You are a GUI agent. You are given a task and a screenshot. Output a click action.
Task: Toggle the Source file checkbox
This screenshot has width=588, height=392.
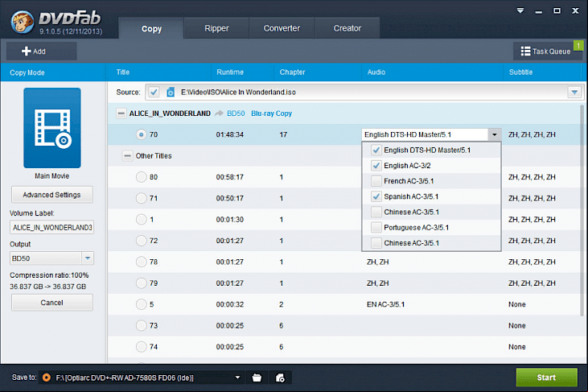click(x=154, y=92)
